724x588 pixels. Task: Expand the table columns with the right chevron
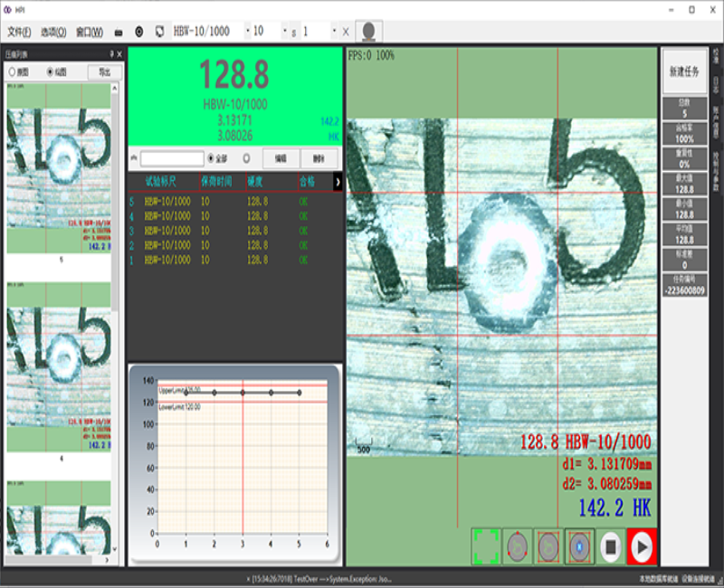click(338, 182)
